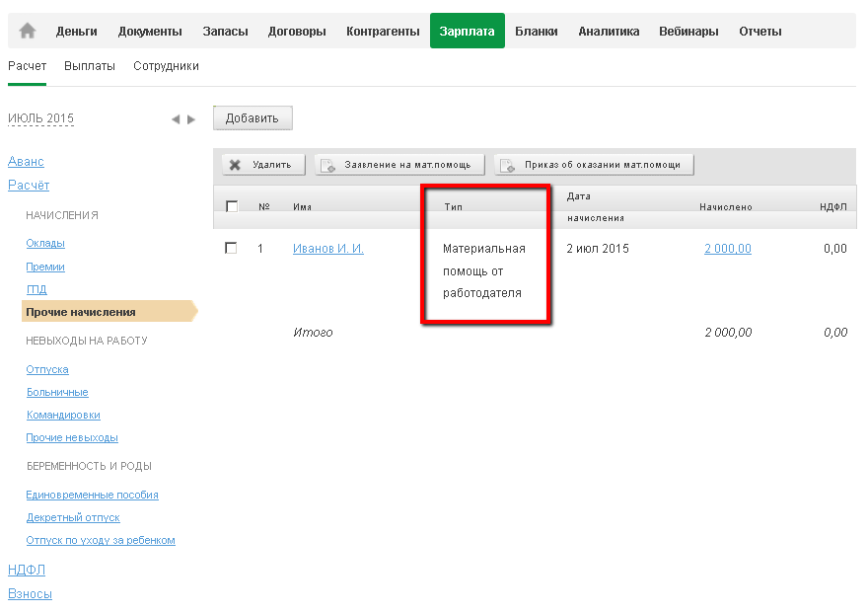
Task: Click the Добавить button
Action: (253, 117)
